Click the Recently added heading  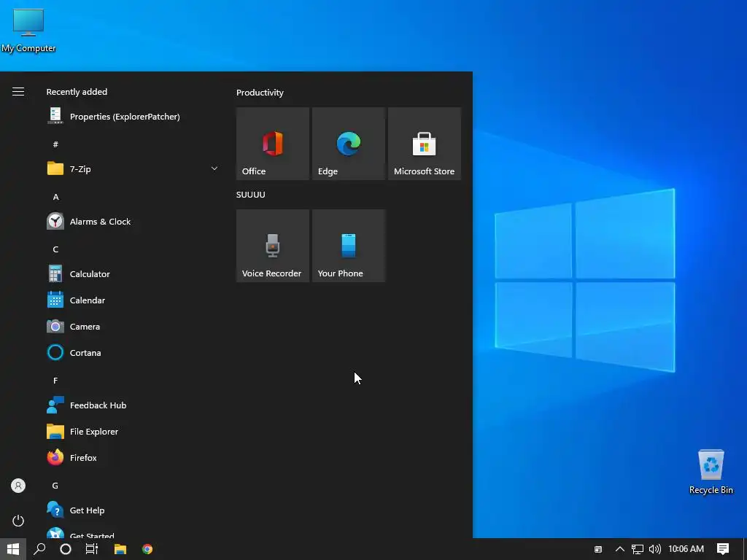77,91
